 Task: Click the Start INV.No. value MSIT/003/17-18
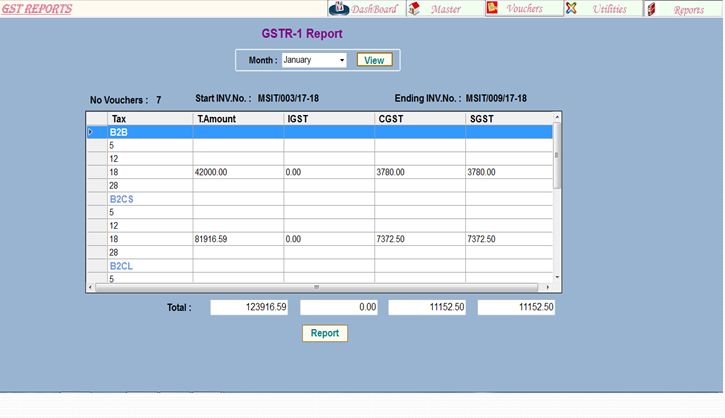point(288,98)
